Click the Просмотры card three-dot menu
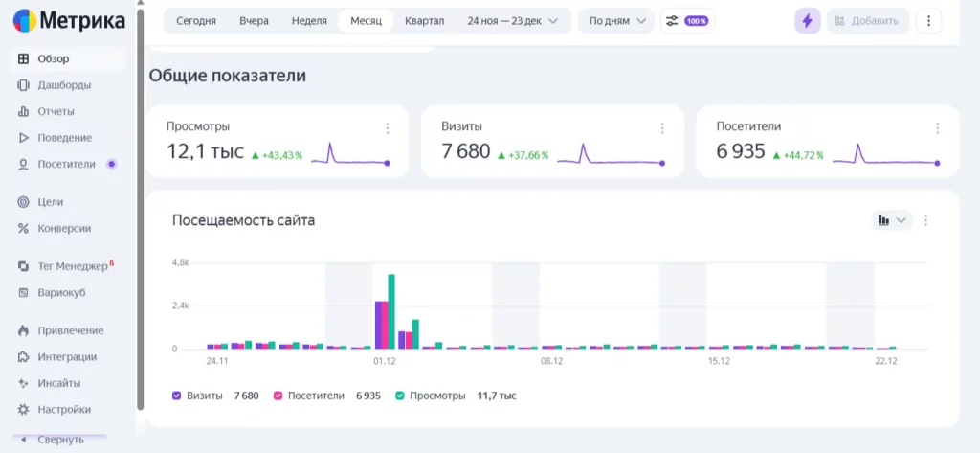The width and height of the screenshot is (980, 453). (388, 128)
